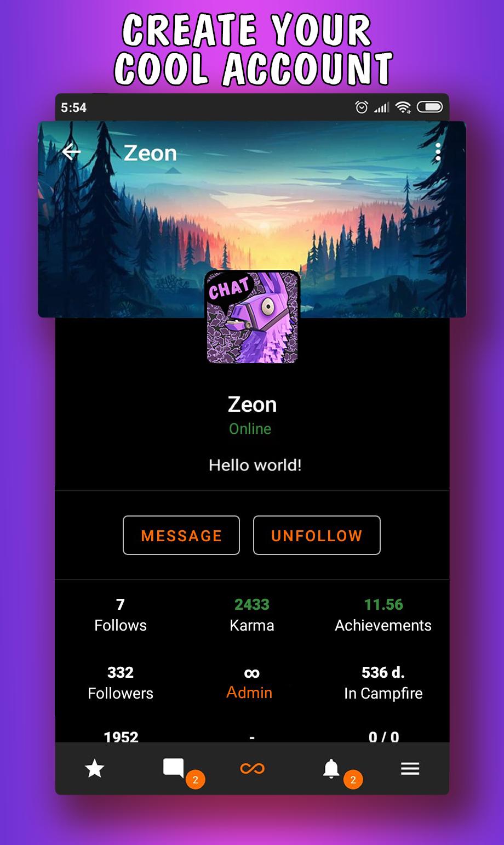Open notifications bell icon
Viewport: 504px width, 845px height.
click(x=331, y=769)
